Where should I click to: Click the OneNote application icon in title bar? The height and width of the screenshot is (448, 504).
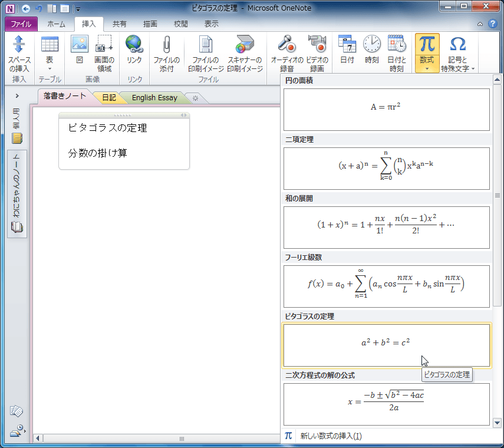coord(10,9)
